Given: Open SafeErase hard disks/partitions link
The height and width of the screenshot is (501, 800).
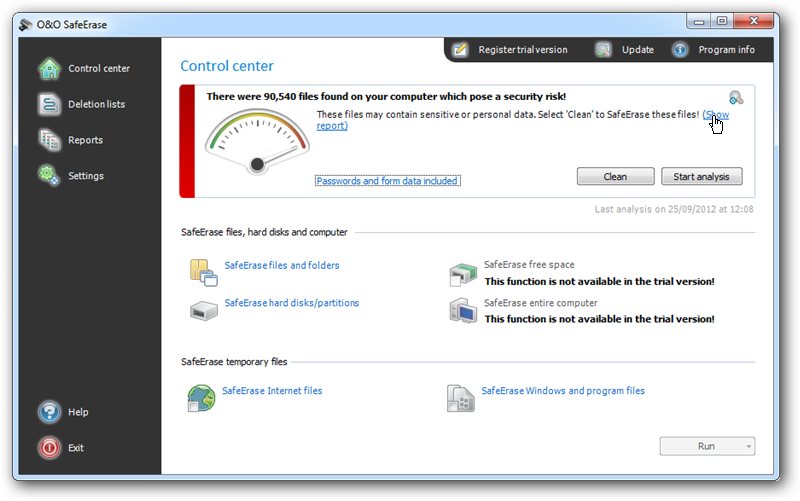Looking at the screenshot, I should (291, 303).
